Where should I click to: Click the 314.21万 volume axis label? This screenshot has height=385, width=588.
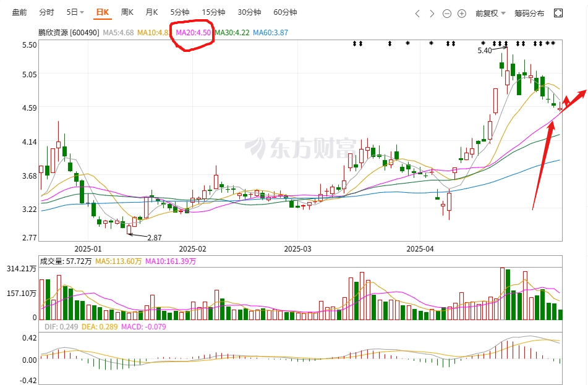(22, 268)
